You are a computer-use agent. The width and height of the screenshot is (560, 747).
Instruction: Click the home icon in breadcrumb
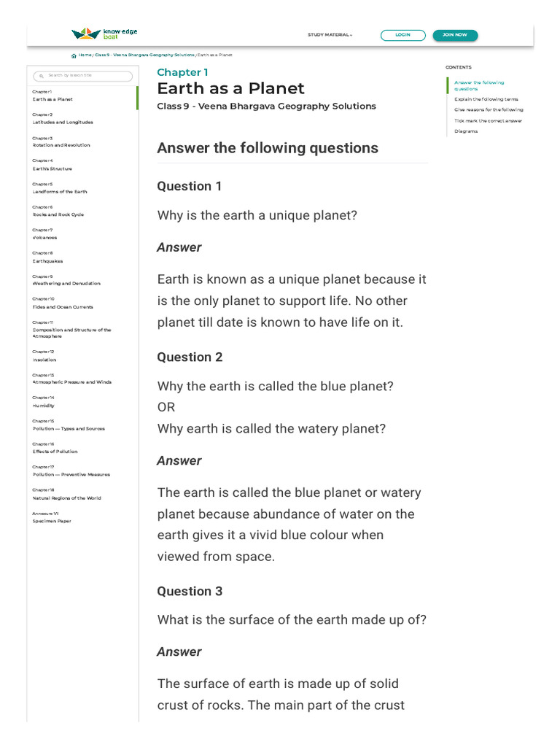coord(74,55)
